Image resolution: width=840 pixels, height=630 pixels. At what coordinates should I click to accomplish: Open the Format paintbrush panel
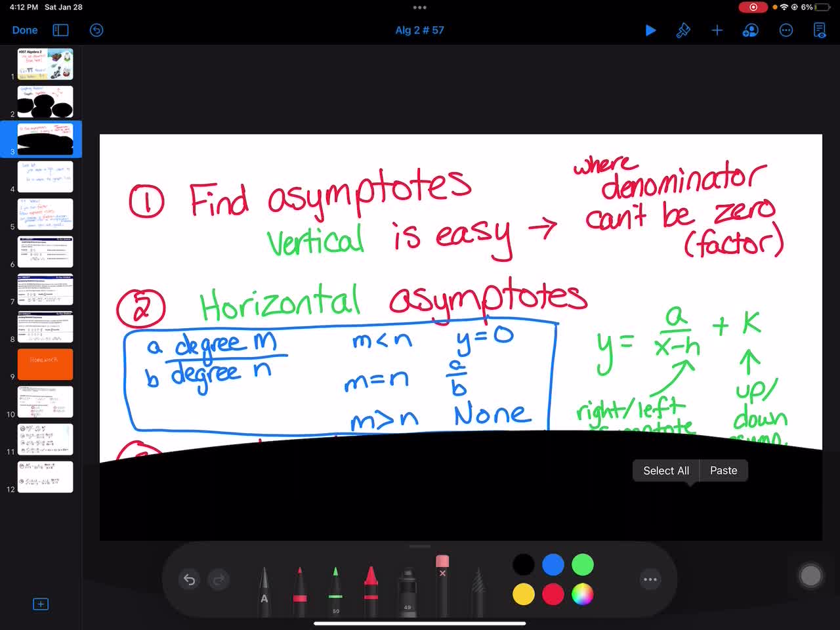tap(683, 30)
